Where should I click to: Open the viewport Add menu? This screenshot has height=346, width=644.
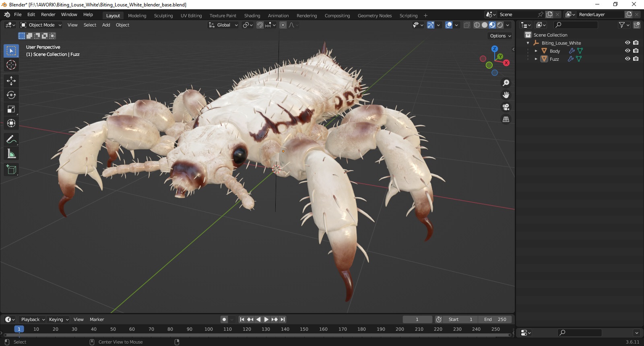click(x=106, y=25)
